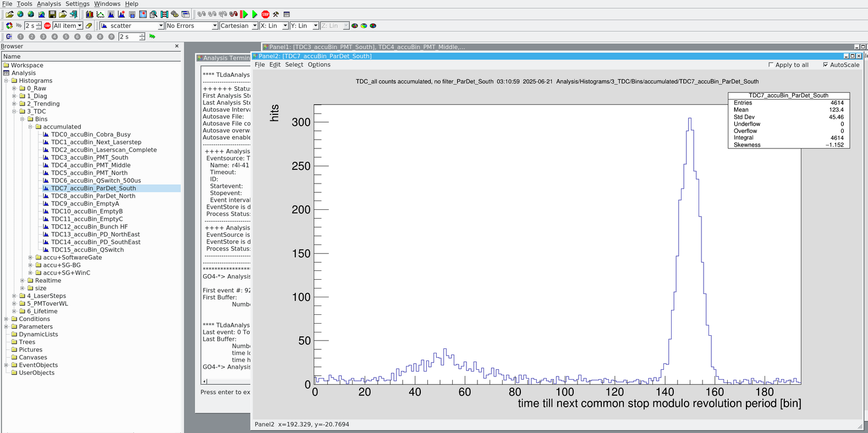
Task: Expand the 0_Raw folder in tree
Action: tap(14, 88)
